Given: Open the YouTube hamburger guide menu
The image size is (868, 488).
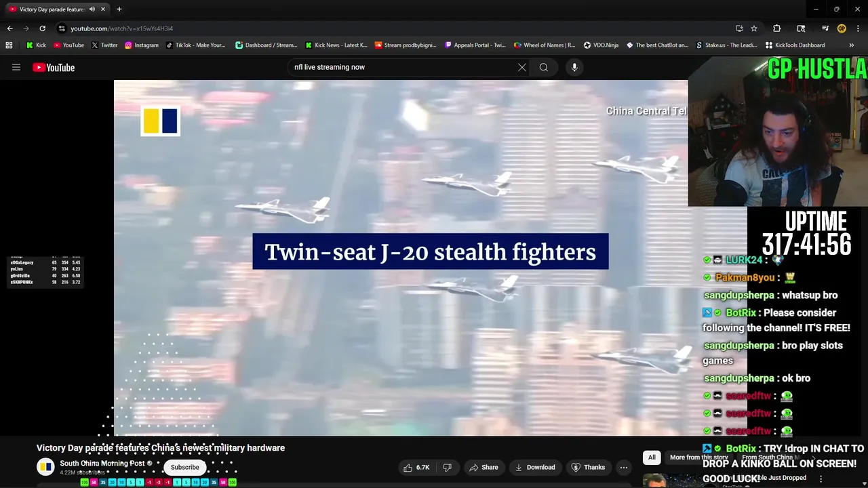Looking at the screenshot, I should click(x=16, y=67).
